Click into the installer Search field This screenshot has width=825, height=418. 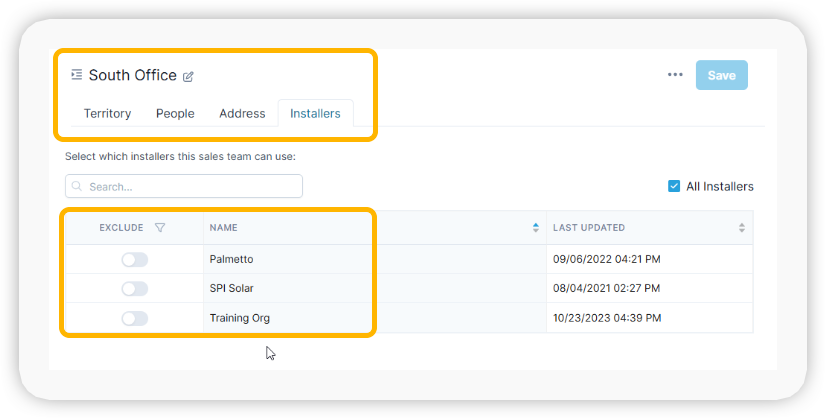coord(184,186)
